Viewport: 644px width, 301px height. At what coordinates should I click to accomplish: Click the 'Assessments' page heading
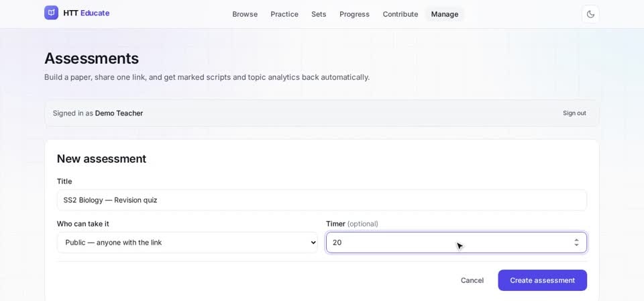pos(92,58)
